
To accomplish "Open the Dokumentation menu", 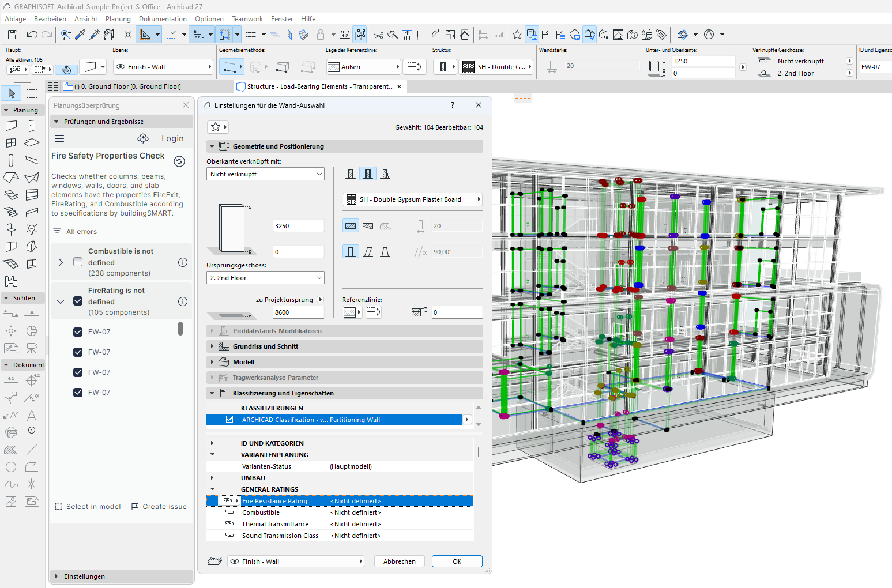I will pyautogui.click(x=163, y=19).
